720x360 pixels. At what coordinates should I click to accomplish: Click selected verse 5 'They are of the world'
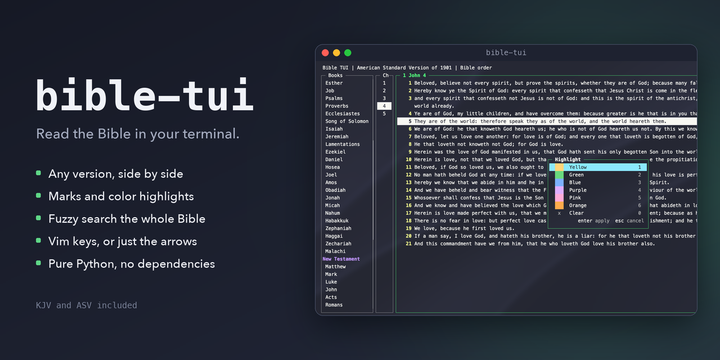[547, 121]
